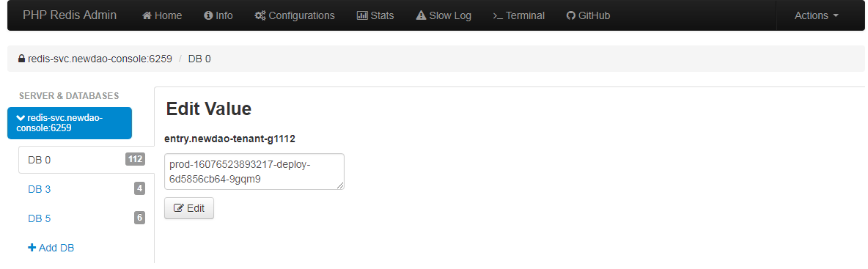Switch to DB 3
Image resolution: width=868 pixels, height=269 pixels.
[86, 189]
